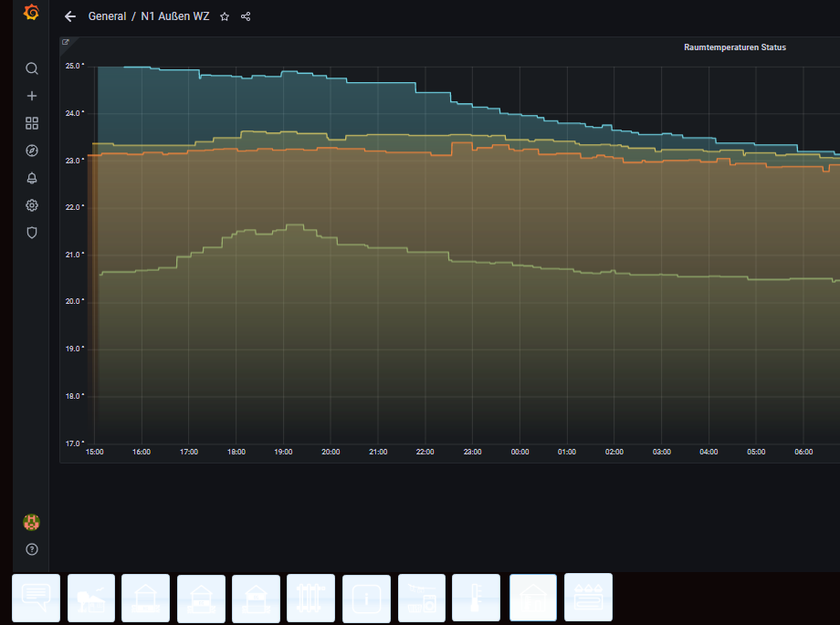Image resolution: width=840 pixels, height=625 pixels.
Task: Select the radiator heating tile at bottom
Action: (x=311, y=599)
